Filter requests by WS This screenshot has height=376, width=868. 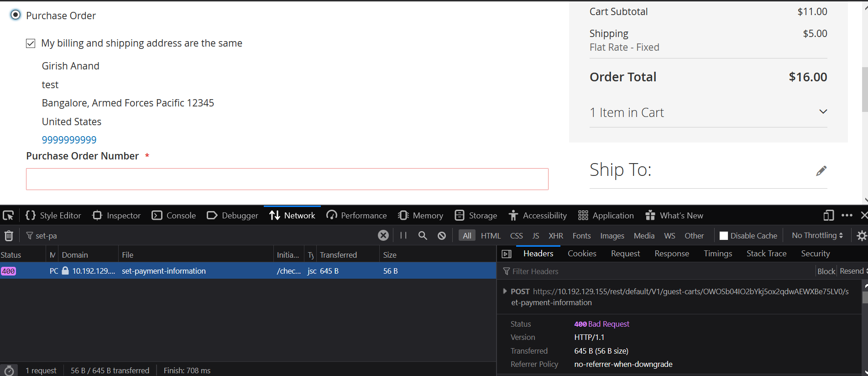(x=669, y=236)
